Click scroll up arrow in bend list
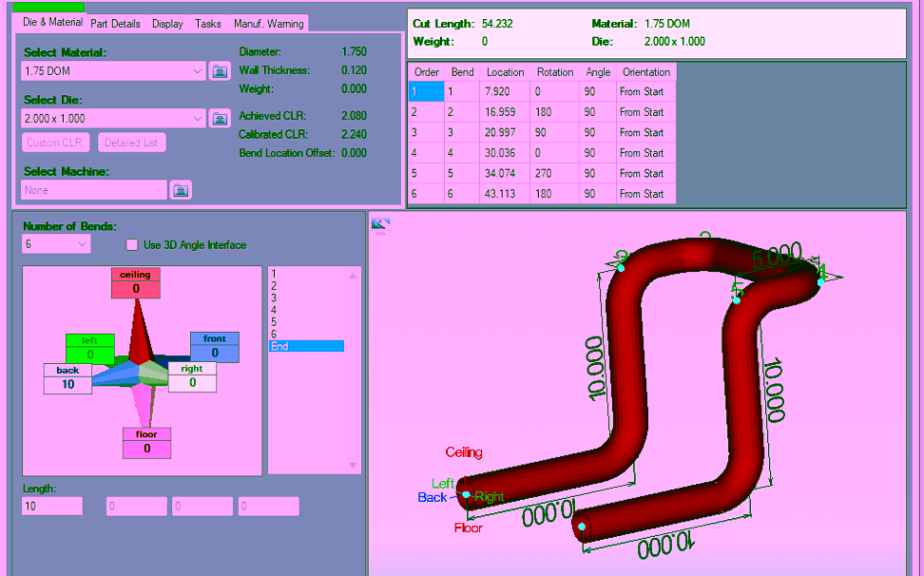This screenshot has height=576, width=924. (353, 275)
